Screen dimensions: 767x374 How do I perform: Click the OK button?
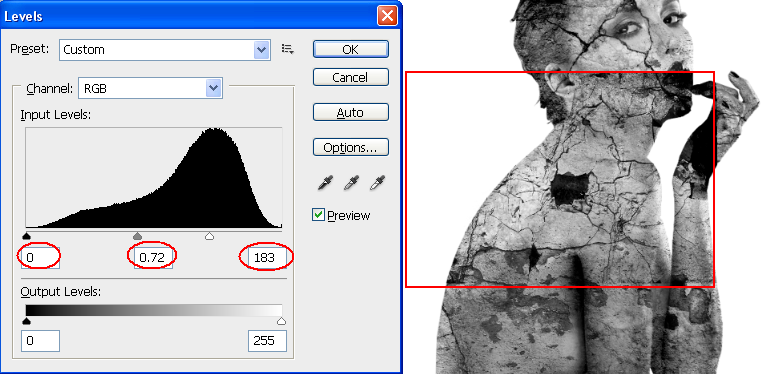point(351,49)
